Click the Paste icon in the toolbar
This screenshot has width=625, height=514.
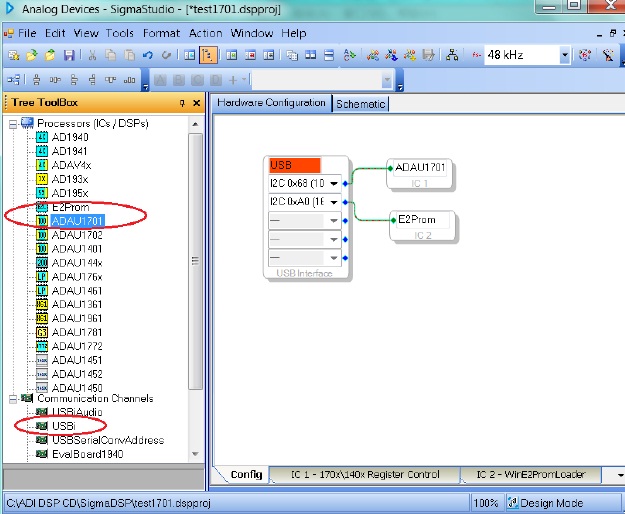129,55
